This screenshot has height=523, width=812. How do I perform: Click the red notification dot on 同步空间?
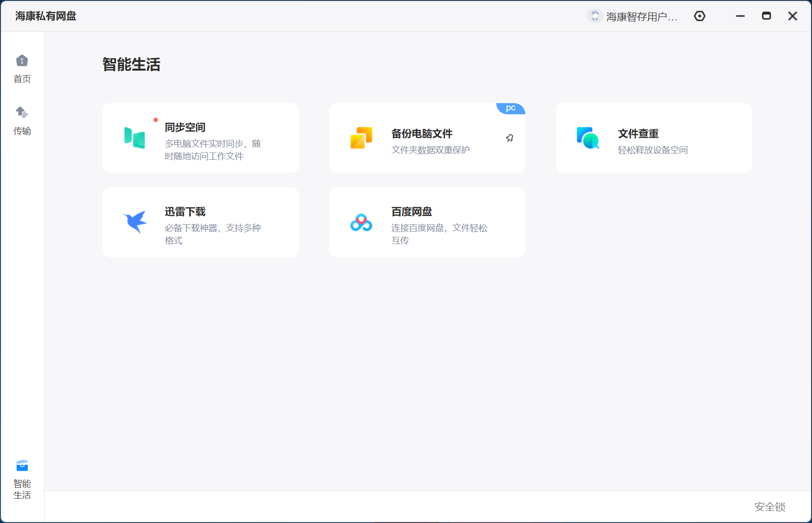[155, 120]
